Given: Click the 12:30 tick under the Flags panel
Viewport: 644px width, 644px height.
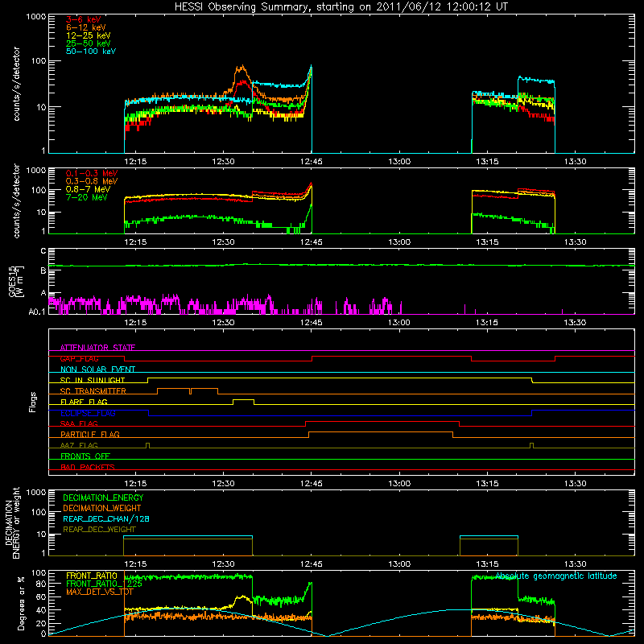Looking at the screenshot, I should (x=224, y=484).
